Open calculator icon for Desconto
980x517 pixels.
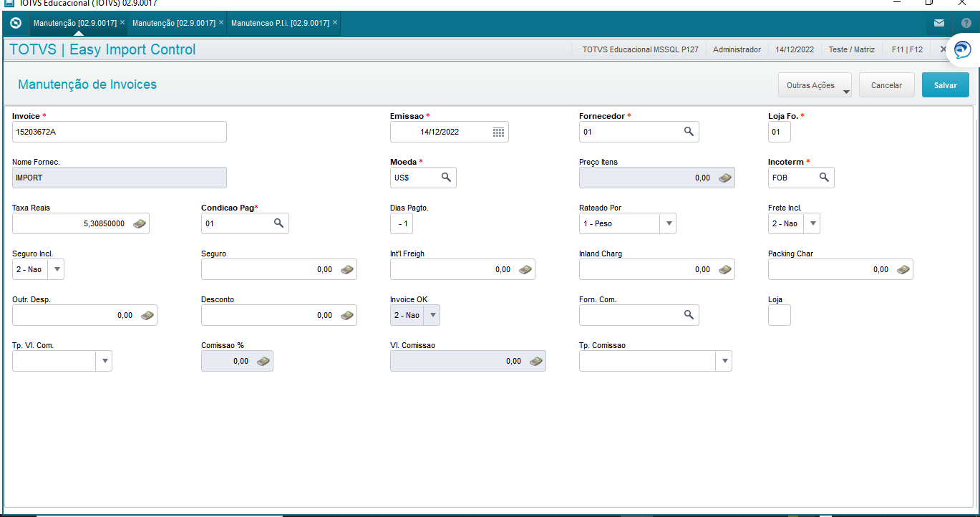[347, 315]
